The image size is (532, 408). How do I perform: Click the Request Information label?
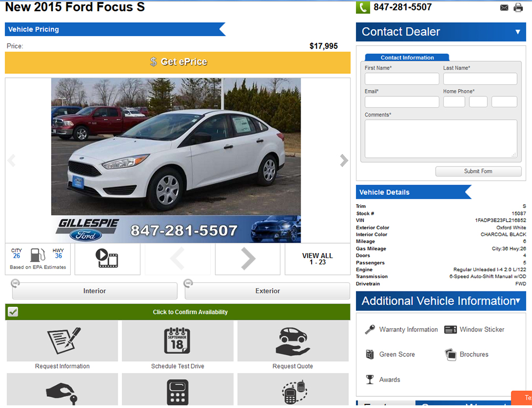point(62,366)
